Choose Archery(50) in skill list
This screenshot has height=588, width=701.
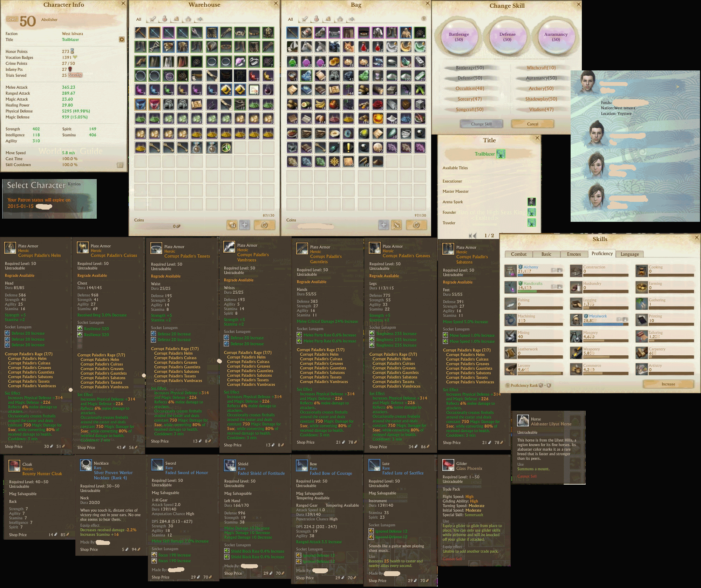click(x=541, y=89)
